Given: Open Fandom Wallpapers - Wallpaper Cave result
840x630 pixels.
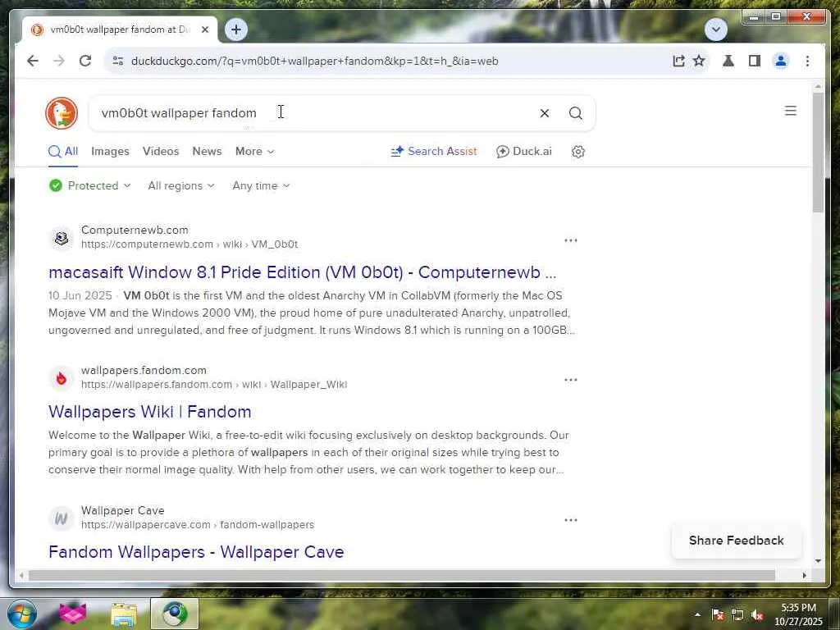Looking at the screenshot, I should [x=196, y=552].
